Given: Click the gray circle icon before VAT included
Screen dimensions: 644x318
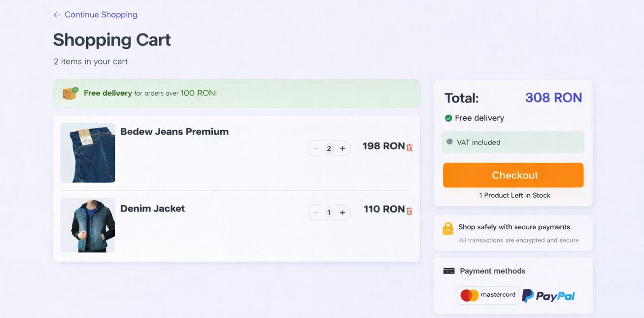Looking at the screenshot, I should tap(449, 141).
